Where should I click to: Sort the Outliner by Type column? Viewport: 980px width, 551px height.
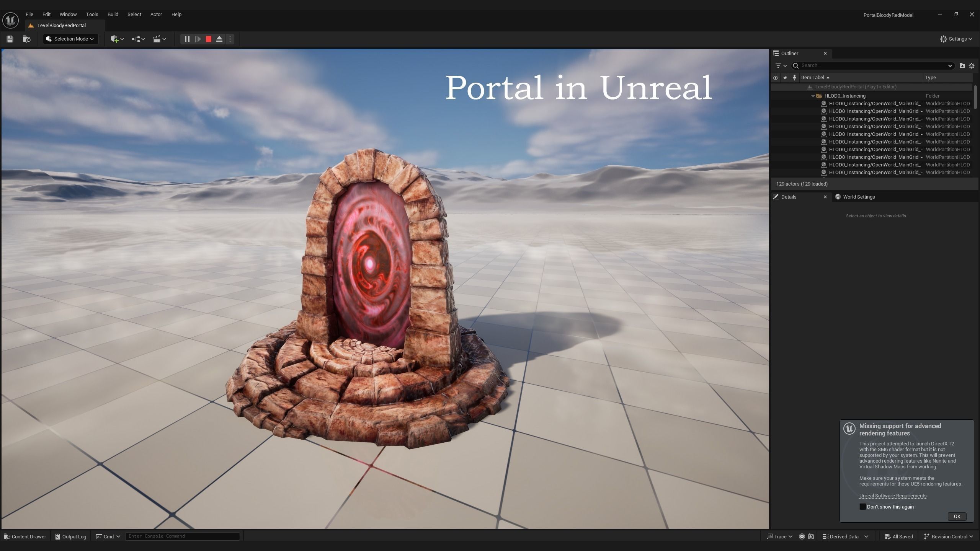[x=947, y=78]
